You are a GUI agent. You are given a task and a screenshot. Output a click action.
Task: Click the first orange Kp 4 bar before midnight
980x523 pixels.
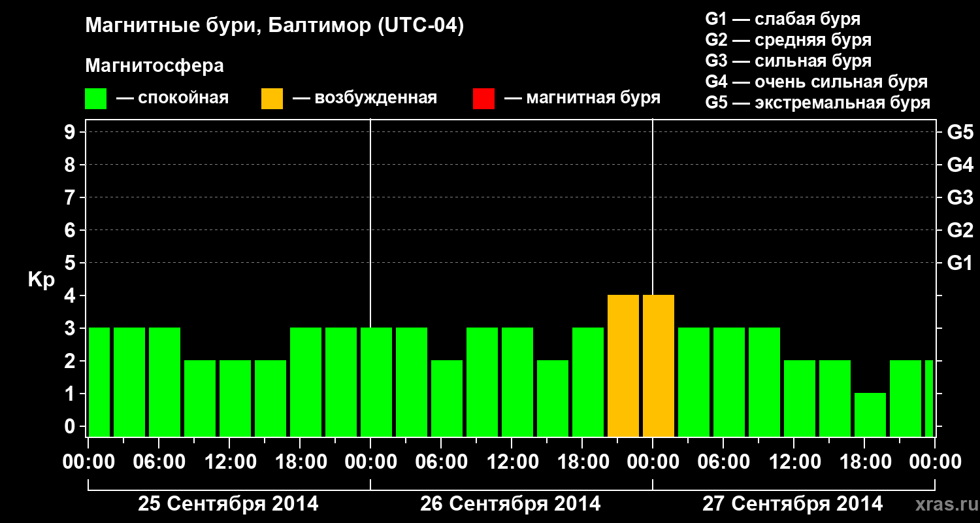click(623, 366)
